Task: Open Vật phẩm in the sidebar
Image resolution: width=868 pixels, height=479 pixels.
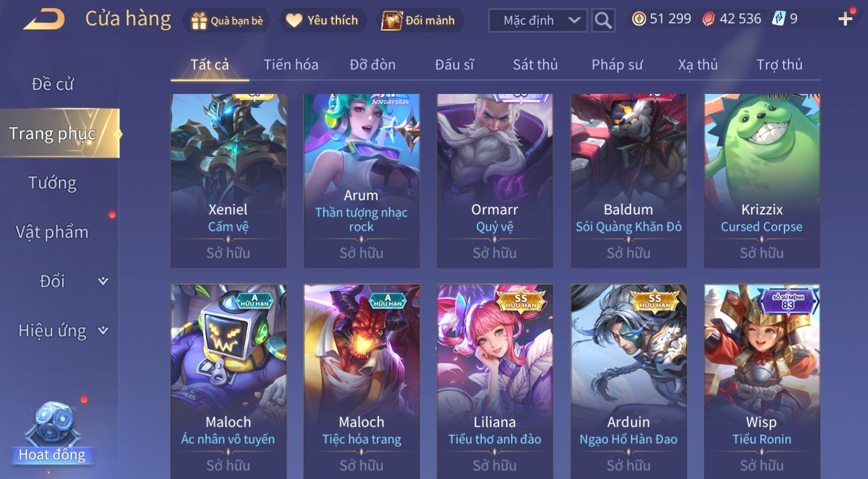Action: [52, 232]
